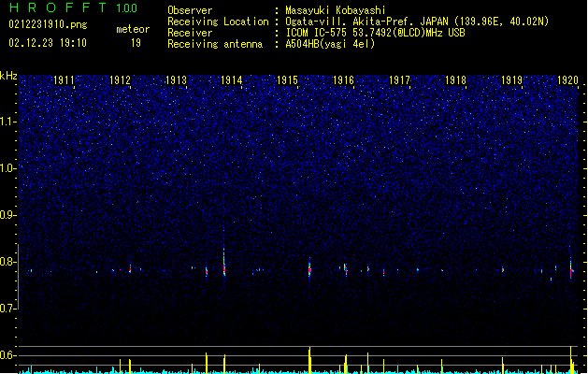
Task: Select the filename 0212231910.png
Action: point(48,24)
